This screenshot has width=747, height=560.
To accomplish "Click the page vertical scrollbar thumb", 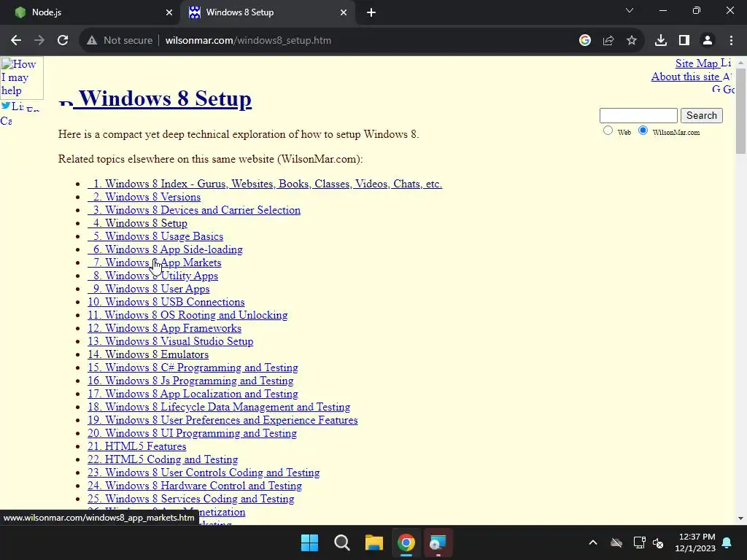I will pyautogui.click(x=740, y=111).
